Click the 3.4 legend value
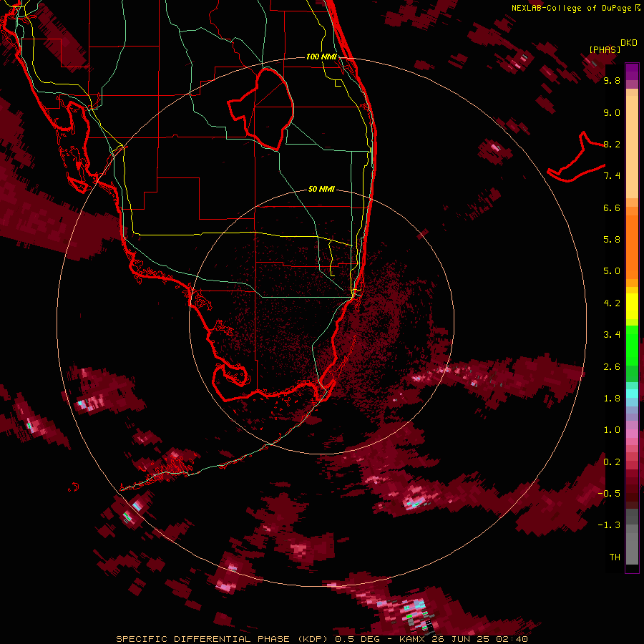The height and width of the screenshot is (644, 644). (612, 335)
